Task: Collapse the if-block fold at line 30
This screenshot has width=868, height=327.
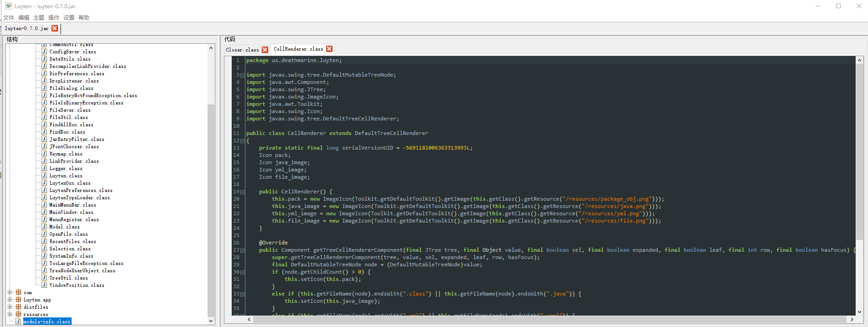Action: 242,272
